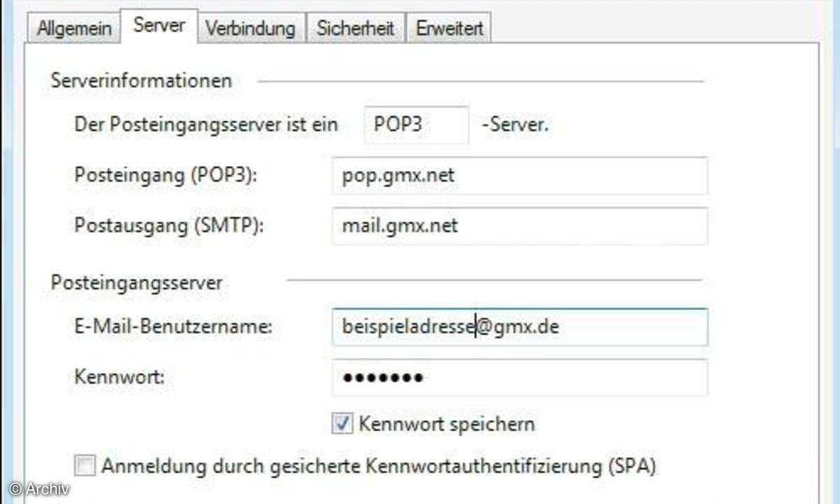Click the Posteingang (POP3) field with pop.gmx.net
The height and width of the screenshot is (504, 840).
[520, 175]
